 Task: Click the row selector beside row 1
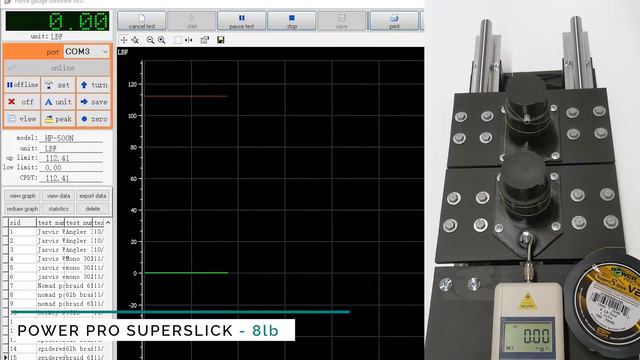coord(5,231)
